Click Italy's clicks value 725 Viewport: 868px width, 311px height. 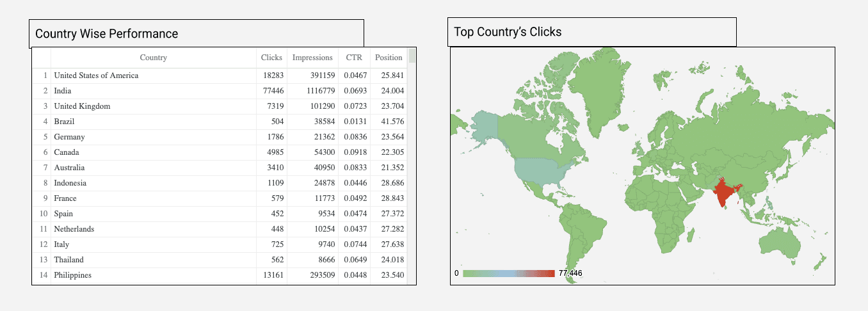278,244
